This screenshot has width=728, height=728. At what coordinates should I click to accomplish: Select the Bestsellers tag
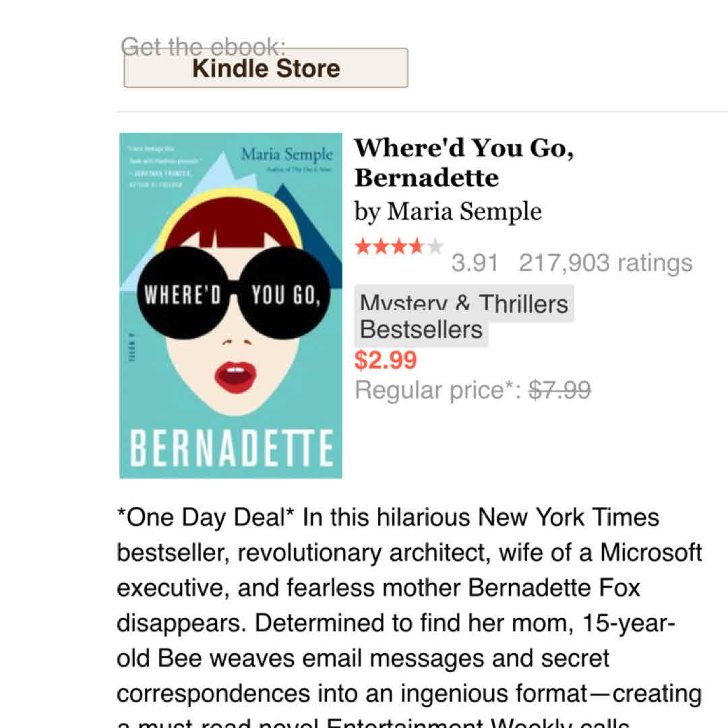click(421, 330)
